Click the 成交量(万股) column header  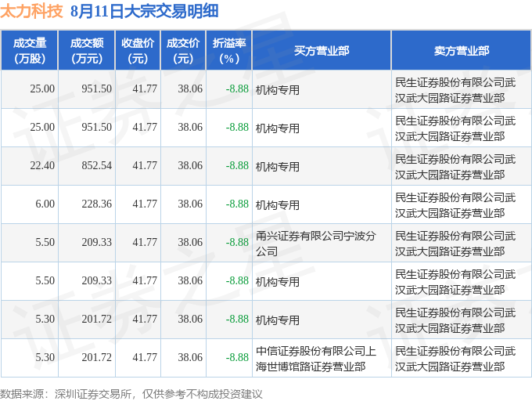click(30, 50)
